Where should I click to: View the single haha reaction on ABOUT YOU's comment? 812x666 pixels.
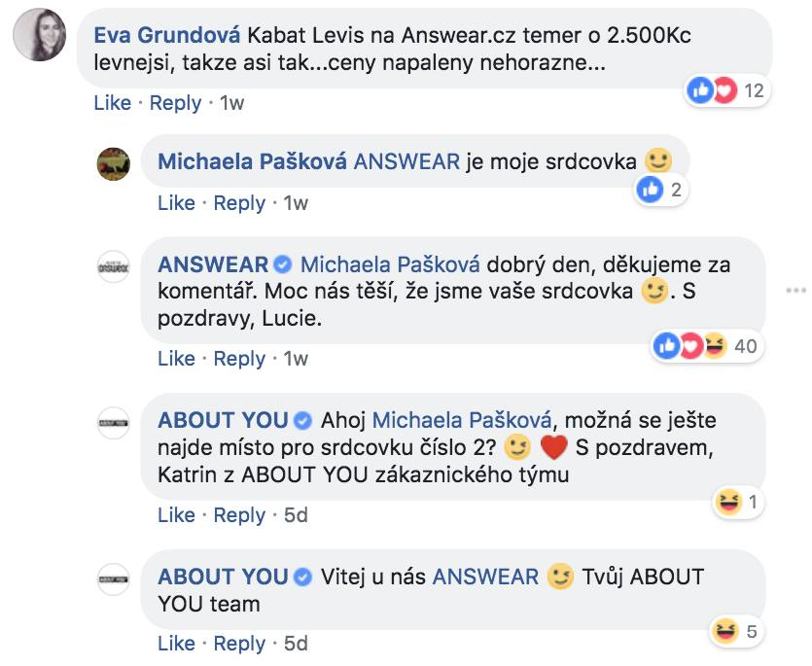click(737, 502)
